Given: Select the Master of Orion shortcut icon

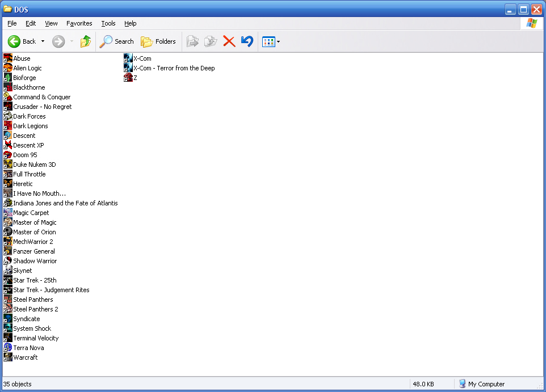Looking at the screenshot, I should [8, 231].
